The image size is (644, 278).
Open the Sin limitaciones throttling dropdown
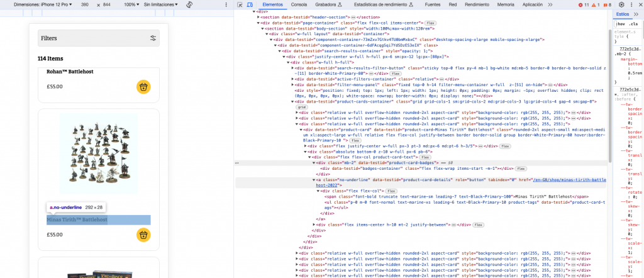tap(160, 4)
